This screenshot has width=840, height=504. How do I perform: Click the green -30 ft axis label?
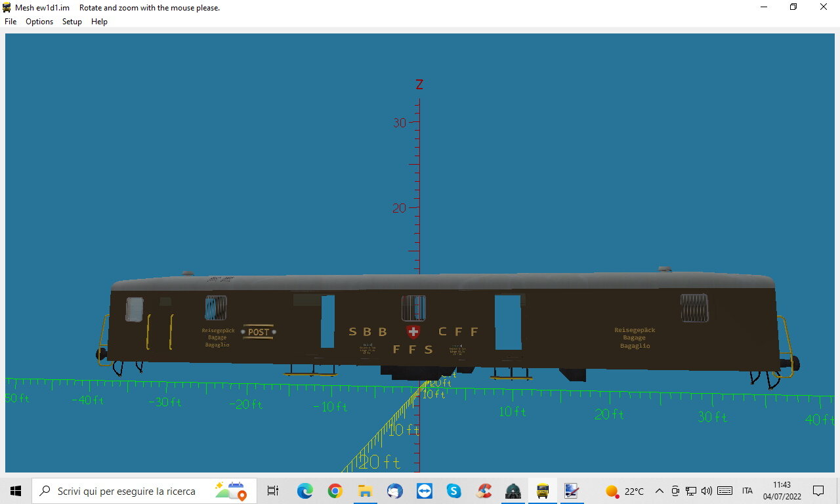[x=166, y=402]
